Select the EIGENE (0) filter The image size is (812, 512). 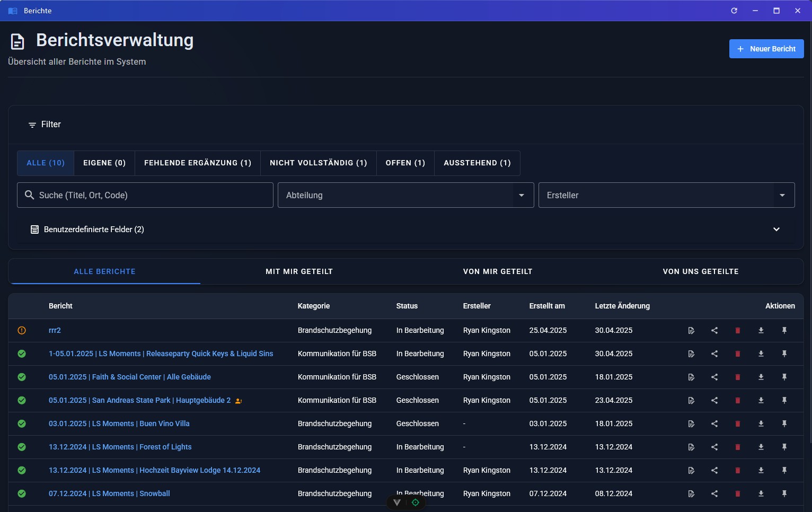coord(104,163)
